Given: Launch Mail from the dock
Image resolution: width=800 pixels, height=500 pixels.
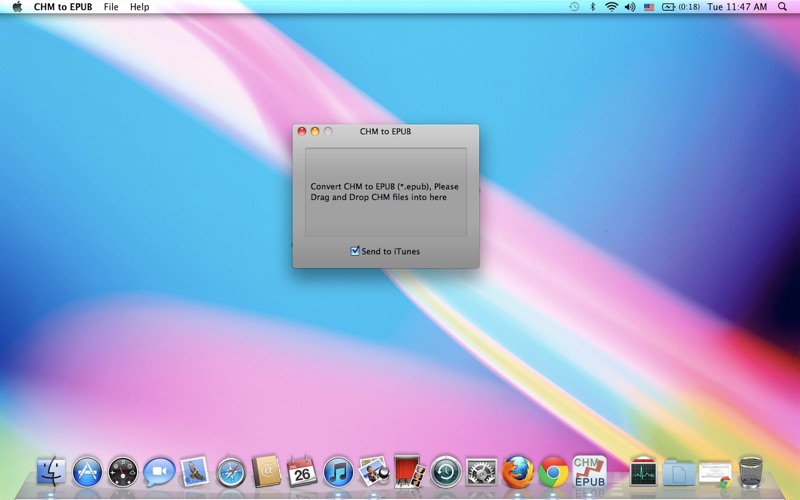Looking at the screenshot, I should [194, 472].
